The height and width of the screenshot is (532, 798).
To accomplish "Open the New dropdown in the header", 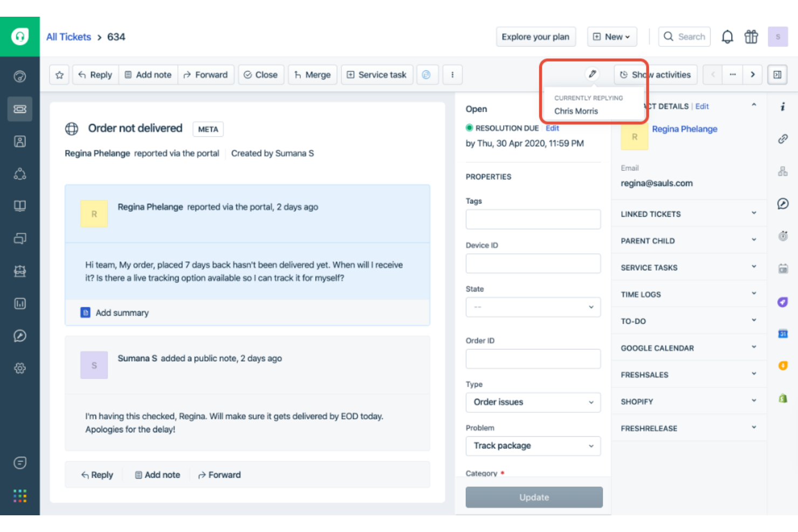I will click(611, 37).
